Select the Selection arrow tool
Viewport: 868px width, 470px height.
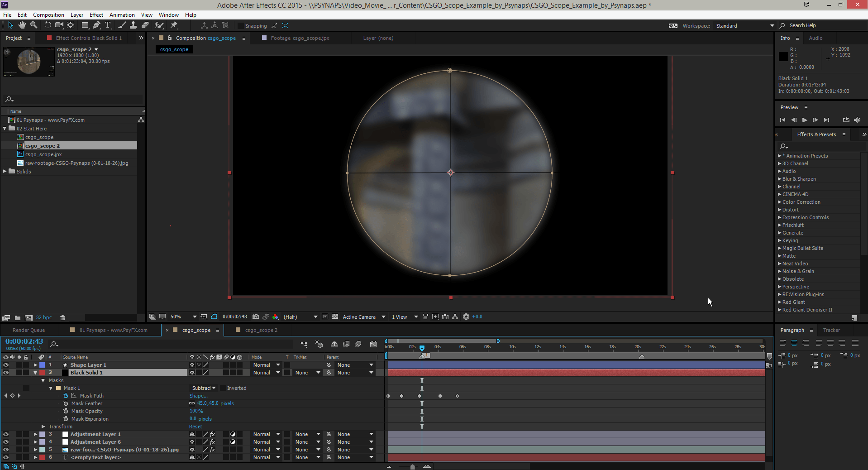10,25
